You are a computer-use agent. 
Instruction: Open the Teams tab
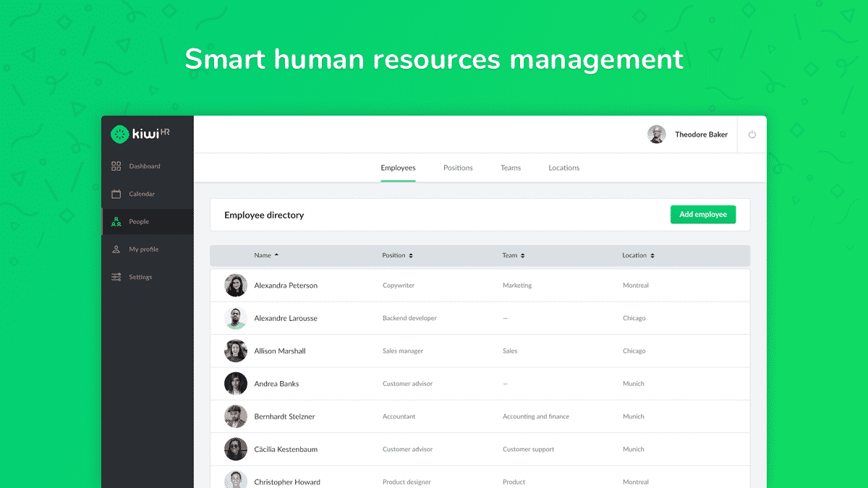click(511, 168)
